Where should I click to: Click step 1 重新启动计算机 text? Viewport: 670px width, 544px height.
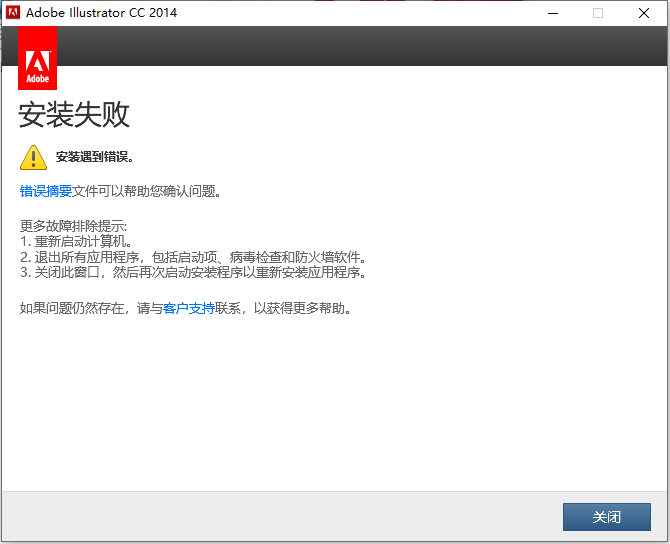[76, 241]
